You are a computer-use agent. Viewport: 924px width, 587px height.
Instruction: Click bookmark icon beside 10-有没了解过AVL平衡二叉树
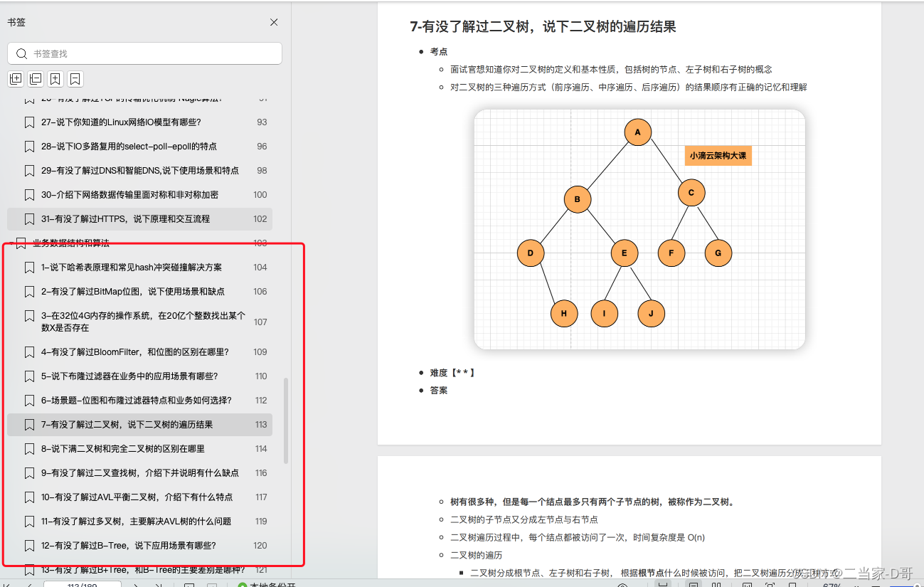[x=29, y=497]
